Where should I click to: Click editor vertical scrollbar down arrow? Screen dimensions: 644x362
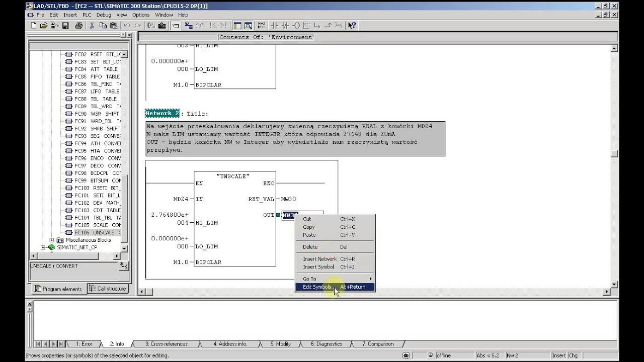click(x=614, y=284)
